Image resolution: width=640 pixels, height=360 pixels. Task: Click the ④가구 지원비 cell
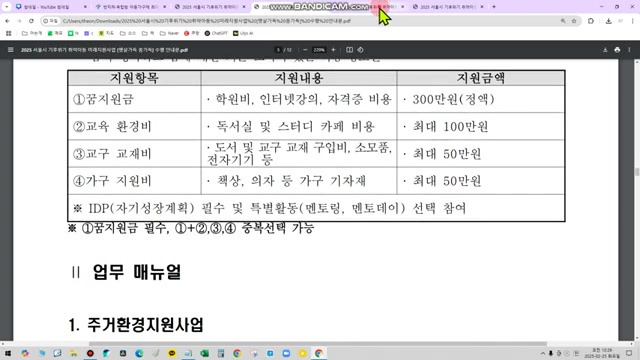click(x=134, y=181)
